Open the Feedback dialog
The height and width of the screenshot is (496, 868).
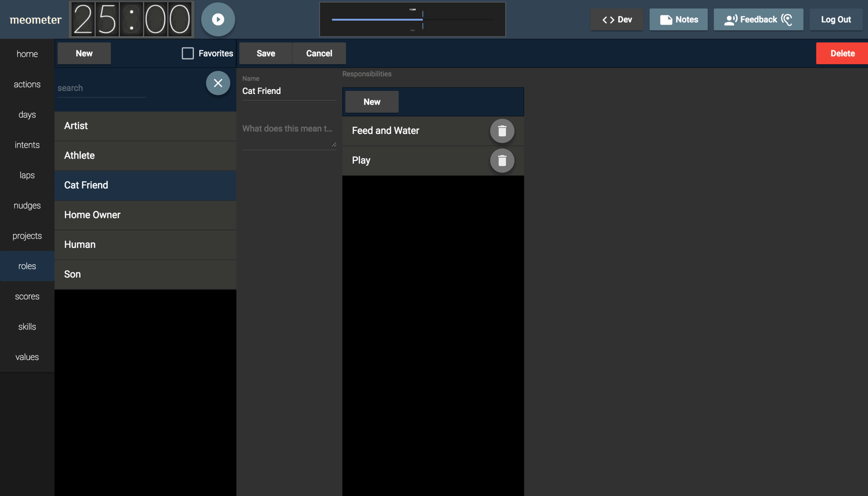(x=758, y=19)
